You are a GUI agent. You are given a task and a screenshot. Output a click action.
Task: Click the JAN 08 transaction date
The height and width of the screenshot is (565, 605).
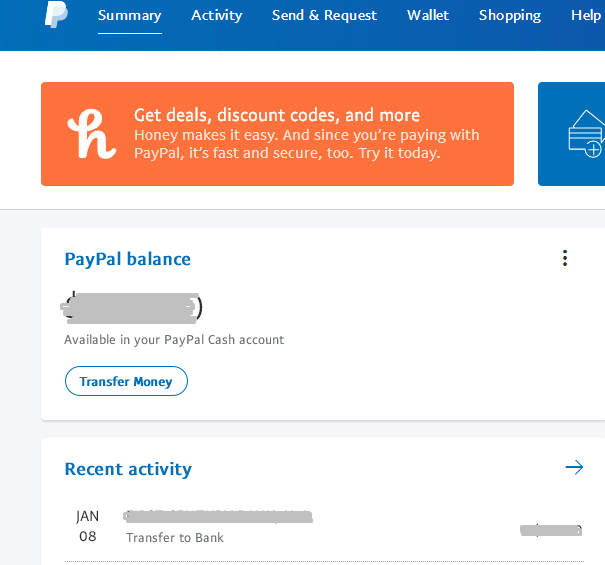click(x=88, y=527)
